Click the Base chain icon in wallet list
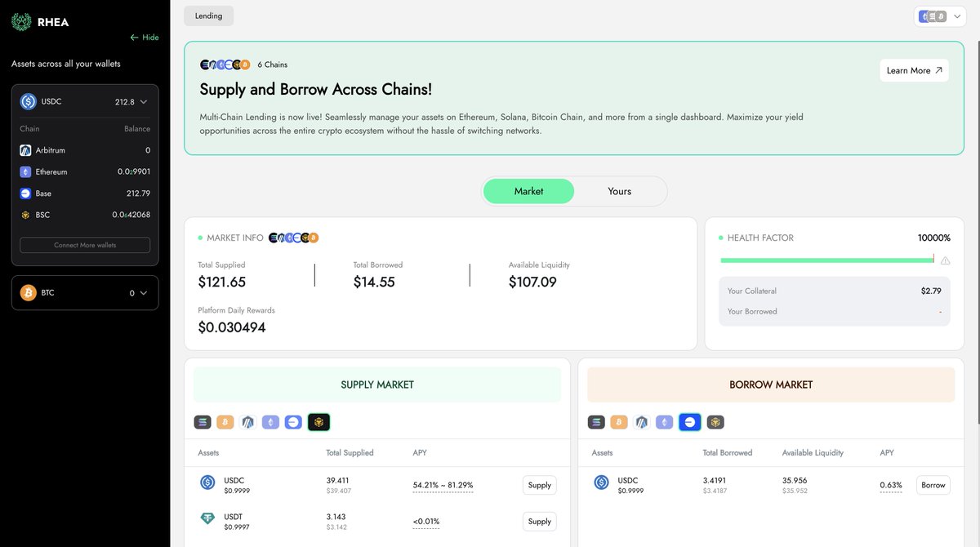 [x=25, y=193]
